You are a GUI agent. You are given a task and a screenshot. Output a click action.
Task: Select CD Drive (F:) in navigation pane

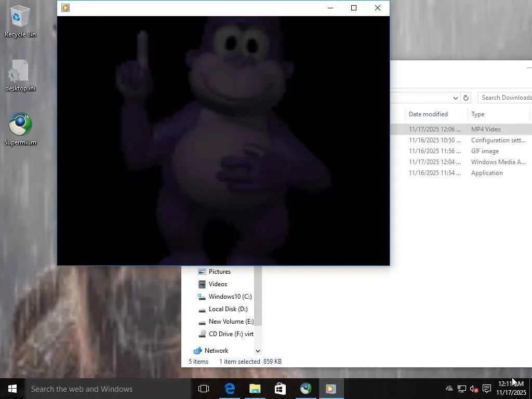[231, 334]
